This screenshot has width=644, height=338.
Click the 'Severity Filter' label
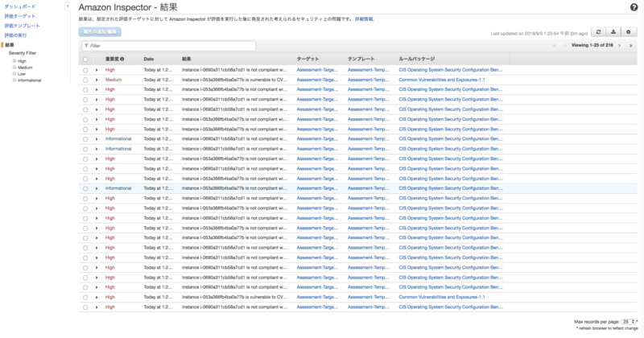23,53
